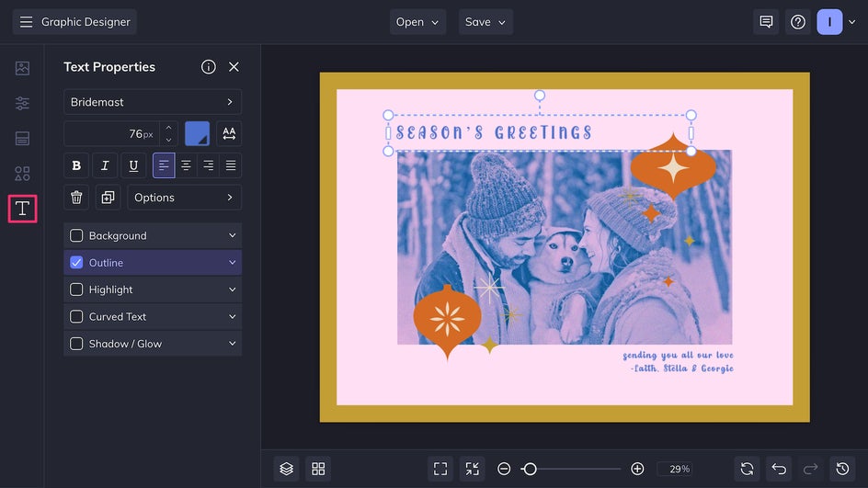The image size is (868, 488).
Task: Toggle bold formatting
Action: (76, 165)
